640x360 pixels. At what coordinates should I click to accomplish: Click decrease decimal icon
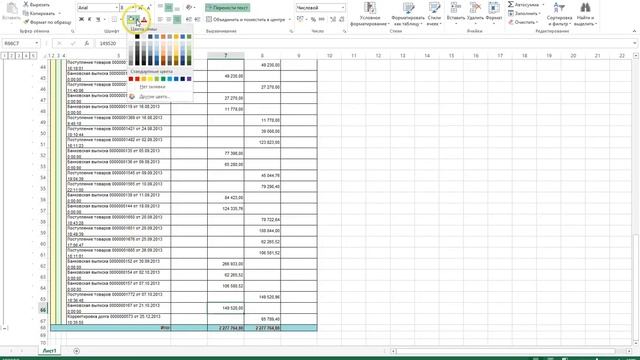[342, 19]
